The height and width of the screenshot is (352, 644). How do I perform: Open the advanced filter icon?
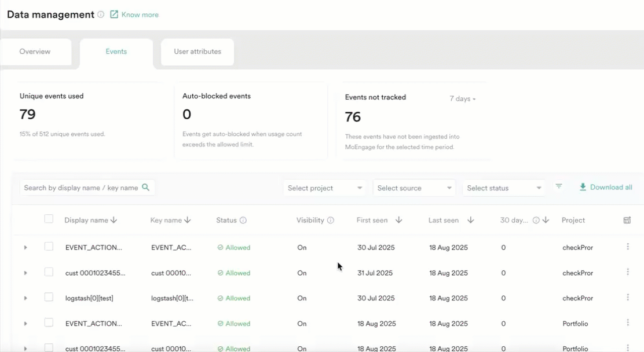coord(558,186)
